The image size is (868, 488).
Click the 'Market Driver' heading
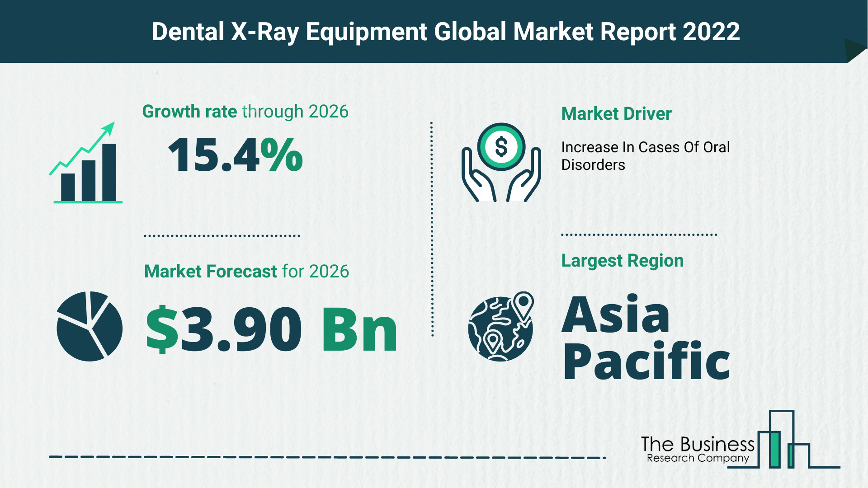(616, 114)
